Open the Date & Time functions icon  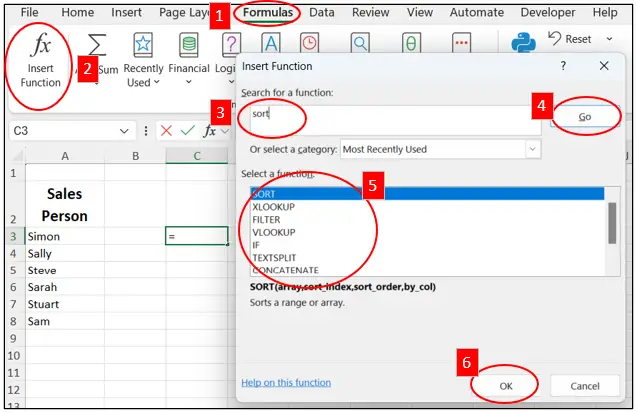tap(310, 43)
